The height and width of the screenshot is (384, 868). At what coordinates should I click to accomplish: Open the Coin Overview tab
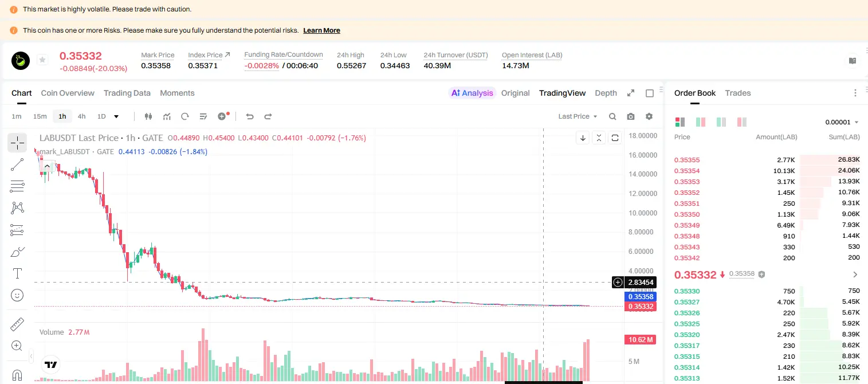[68, 93]
